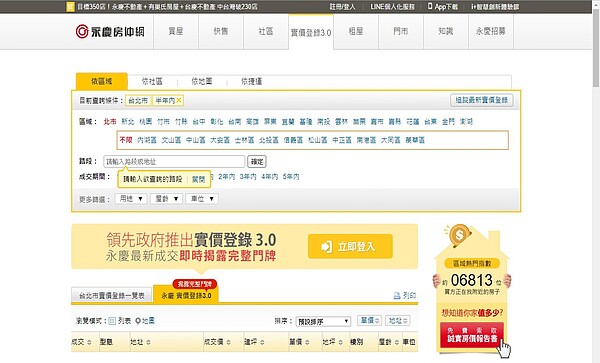Choose 高雄 in the region list
Screen dimensions: 600x363
[253, 122]
